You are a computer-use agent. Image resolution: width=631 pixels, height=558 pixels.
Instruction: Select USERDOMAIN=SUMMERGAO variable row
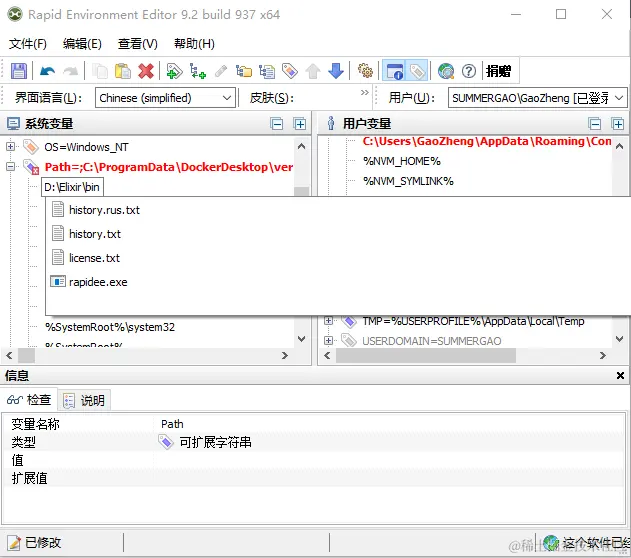(431, 341)
